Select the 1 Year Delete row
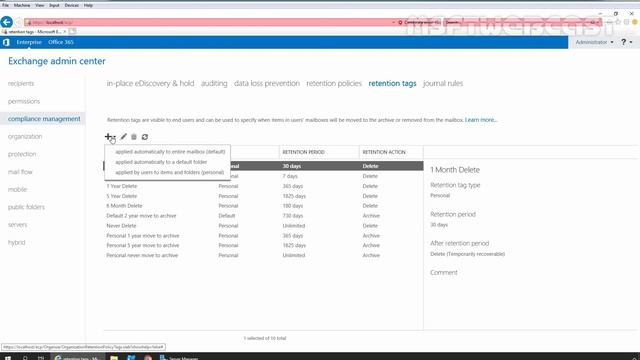Image resolution: width=640 pixels, height=360 pixels. (x=263, y=186)
